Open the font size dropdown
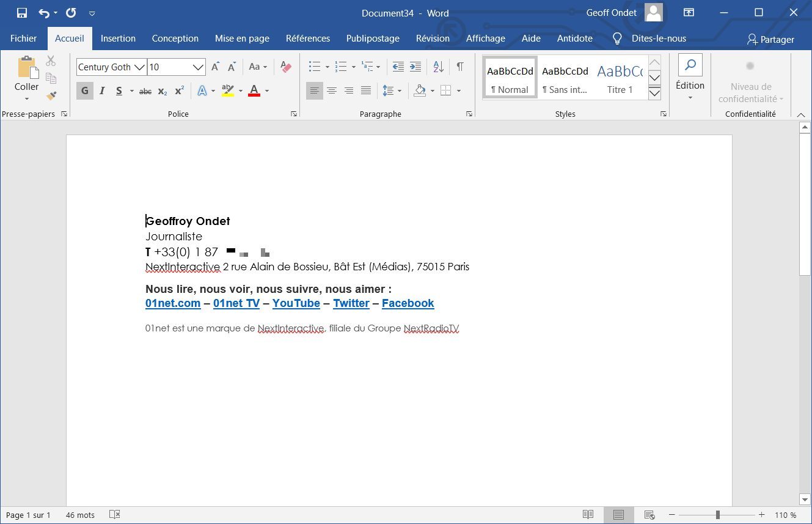 click(198, 67)
